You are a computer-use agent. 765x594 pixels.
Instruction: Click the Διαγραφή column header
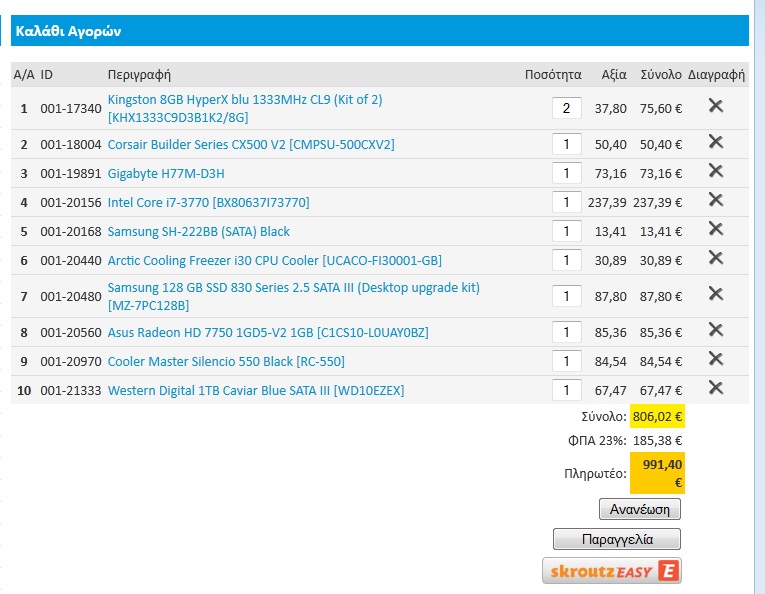click(x=716, y=75)
